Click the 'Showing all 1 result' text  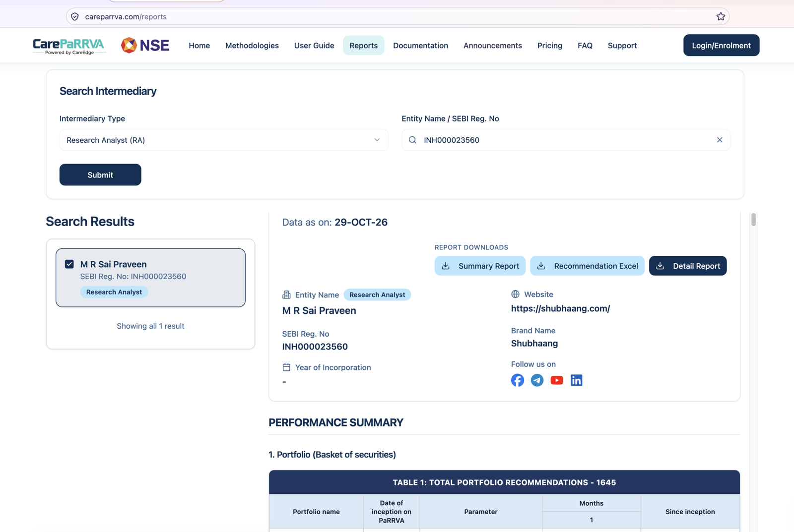pyautogui.click(x=150, y=326)
